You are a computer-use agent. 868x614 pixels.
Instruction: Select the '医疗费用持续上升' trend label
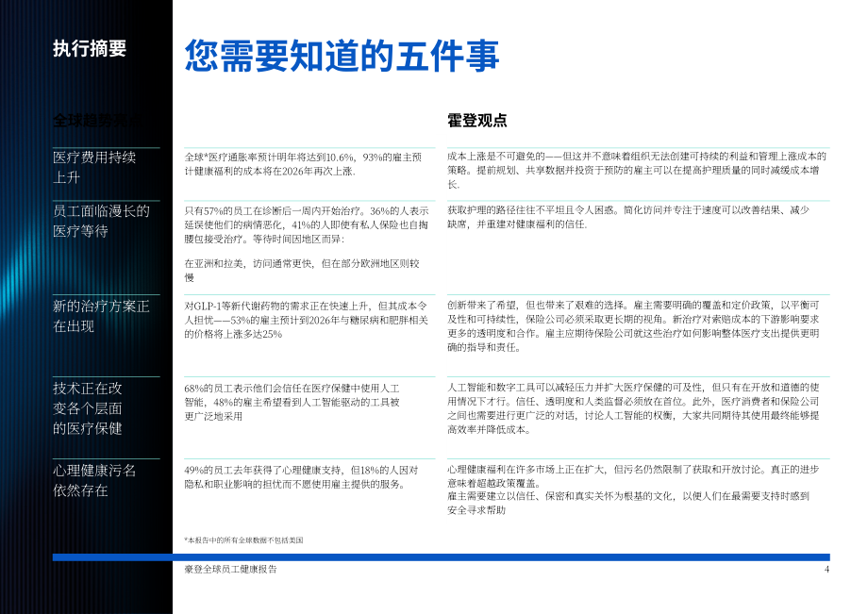click(94, 167)
